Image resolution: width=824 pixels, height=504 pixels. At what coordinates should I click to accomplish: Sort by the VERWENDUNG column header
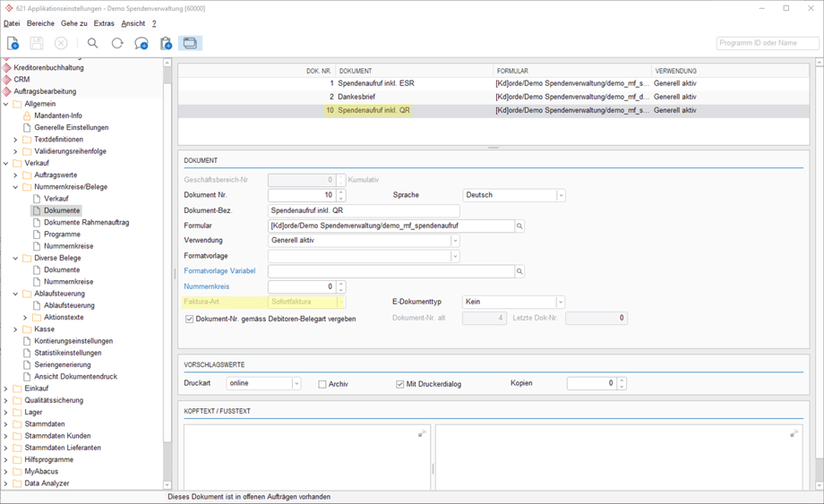[x=676, y=71]
